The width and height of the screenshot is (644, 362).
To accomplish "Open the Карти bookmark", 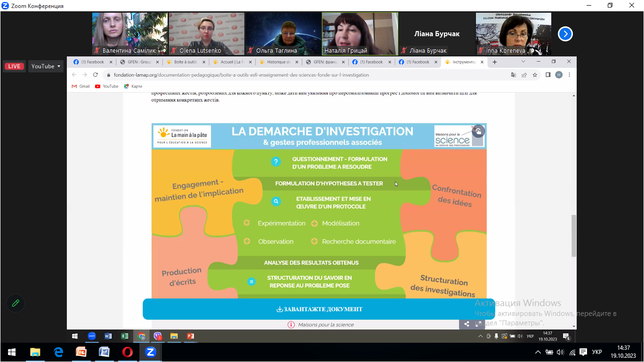I will [133, 87].
